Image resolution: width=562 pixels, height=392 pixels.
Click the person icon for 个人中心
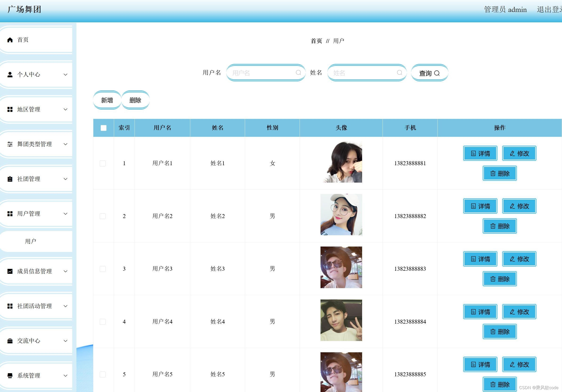(10, 75)
